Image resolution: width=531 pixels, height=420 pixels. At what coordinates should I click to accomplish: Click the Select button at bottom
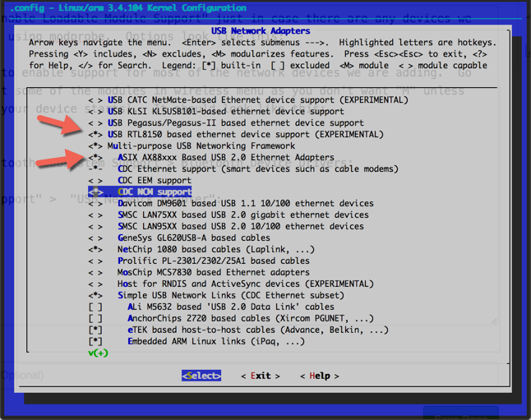point(201,376)
